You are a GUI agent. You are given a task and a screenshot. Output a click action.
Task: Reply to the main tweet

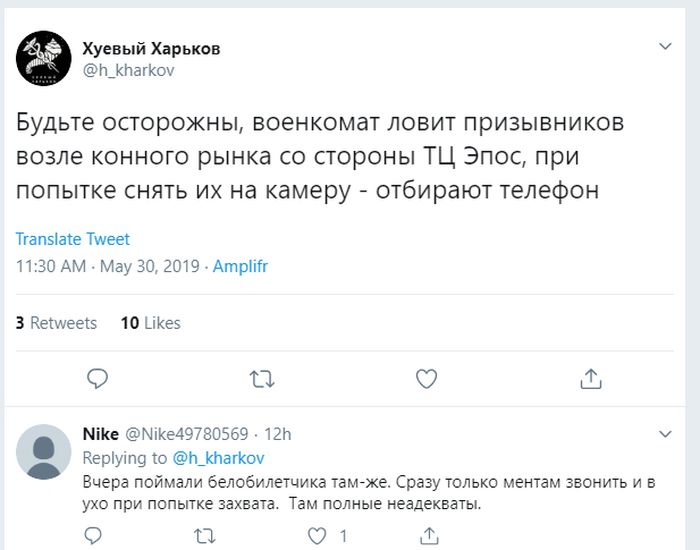click(97, 378)
